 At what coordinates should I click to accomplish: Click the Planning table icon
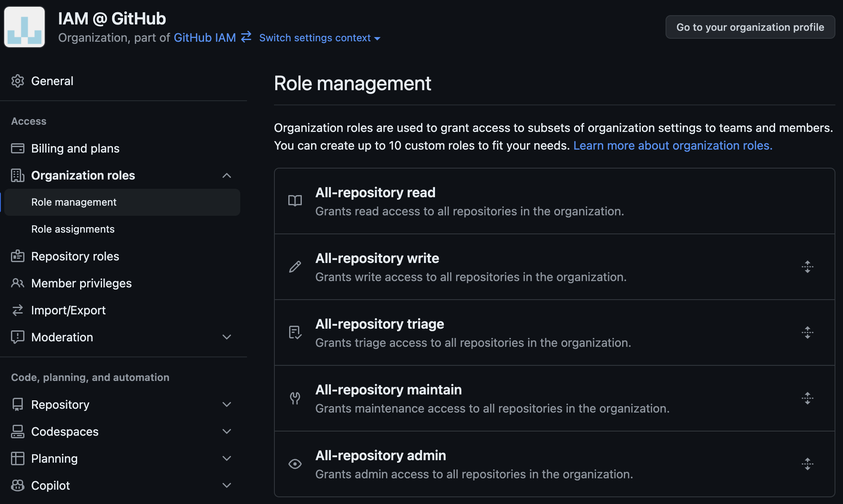coord(18,458)
